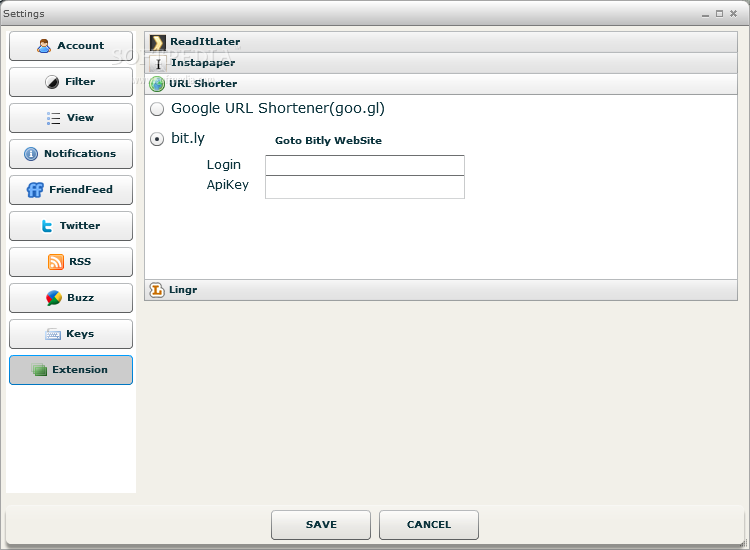Click the CANCEL button
The width and height of the screenshot is (750, 550).
[x=429, y=525]
